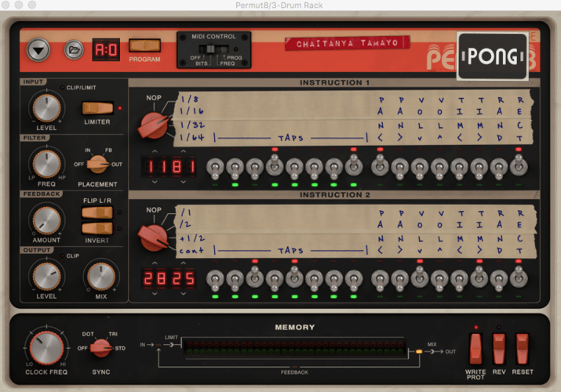Click the 1/32 label on Instruction 1 strip
The image size is (561, 392).
(x=191, y=125)
